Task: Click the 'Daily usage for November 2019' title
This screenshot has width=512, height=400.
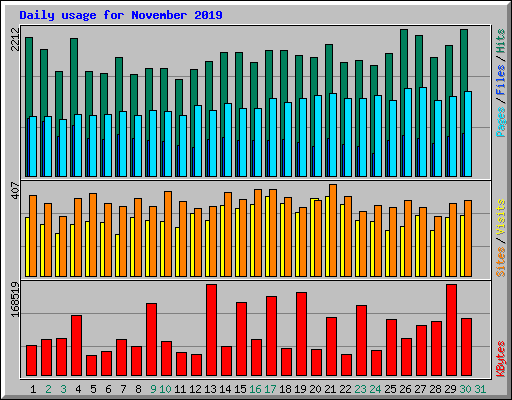Action: click(121, 15)
